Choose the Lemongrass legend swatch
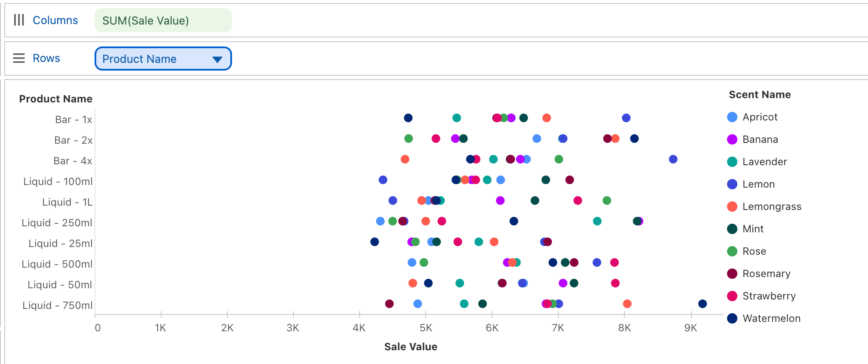 (732, 207)
